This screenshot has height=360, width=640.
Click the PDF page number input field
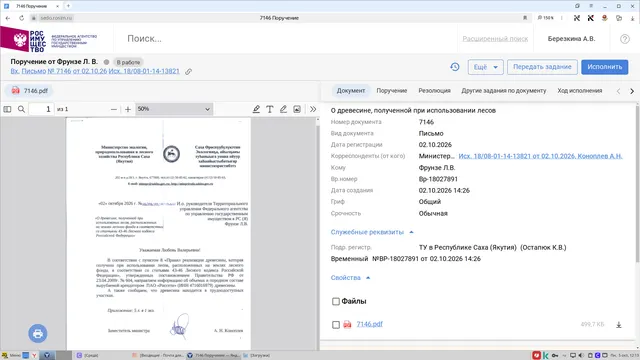click(41, 109)
